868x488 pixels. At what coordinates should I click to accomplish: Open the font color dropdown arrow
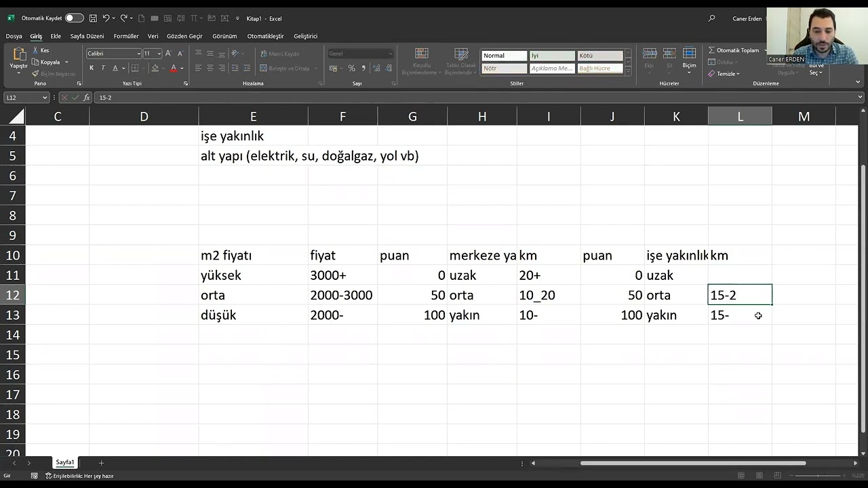click(x=182, y=68)
